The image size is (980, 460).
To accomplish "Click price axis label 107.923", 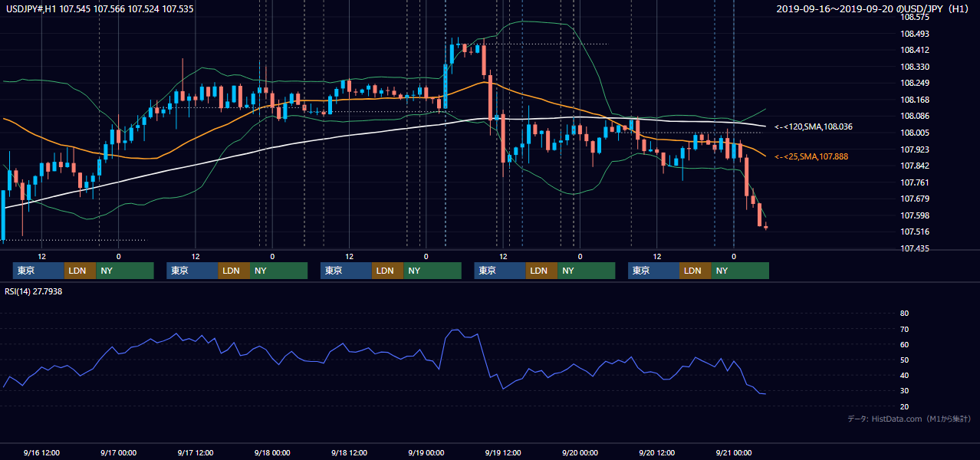I will pos(914,149).
